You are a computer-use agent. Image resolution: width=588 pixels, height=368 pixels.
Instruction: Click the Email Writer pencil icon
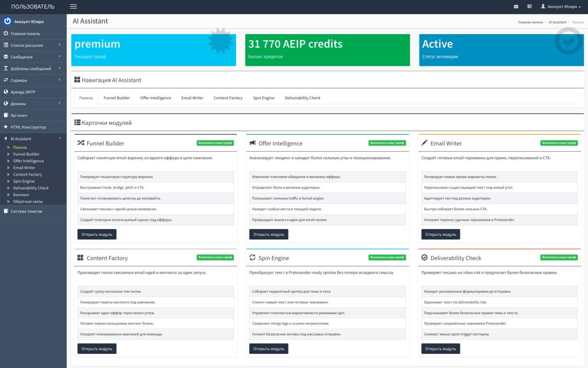pos(424,143)
